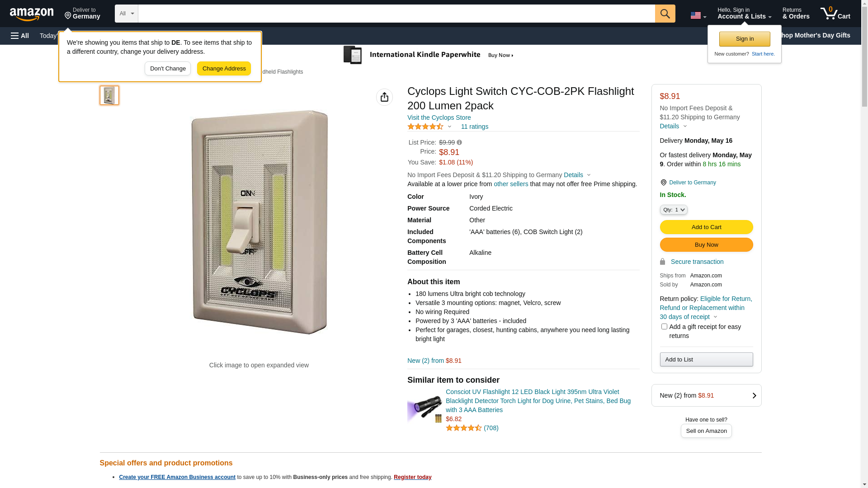Open the All search category dropdown
The image size is (868, 488).
pos(126,14)
